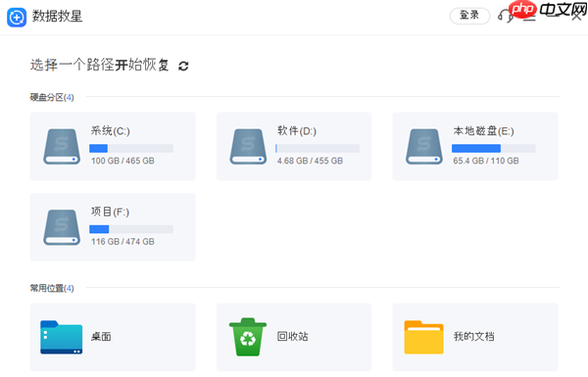Click the 登录 login button
This screenshot has width=588, height=377.
(469, 16)
